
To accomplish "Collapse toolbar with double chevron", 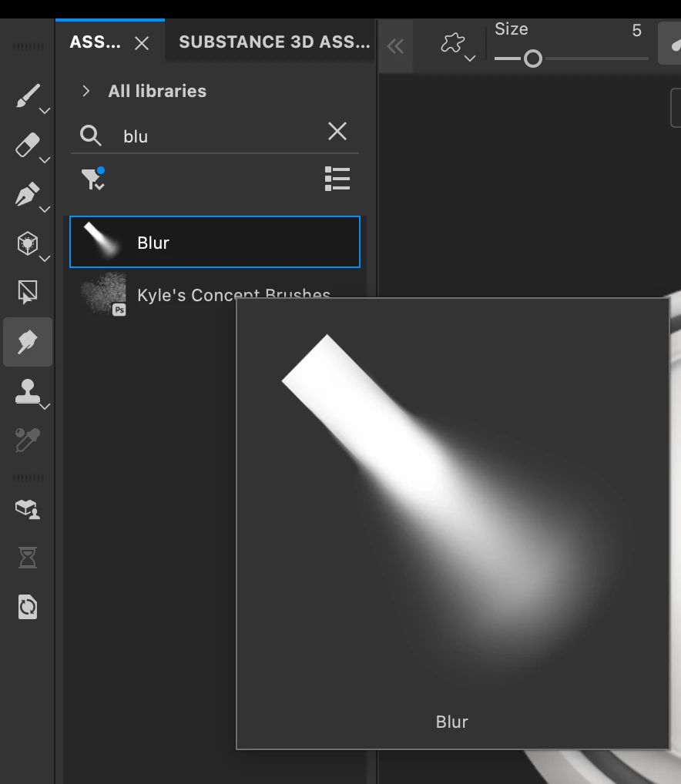I will tap(395, 46).
